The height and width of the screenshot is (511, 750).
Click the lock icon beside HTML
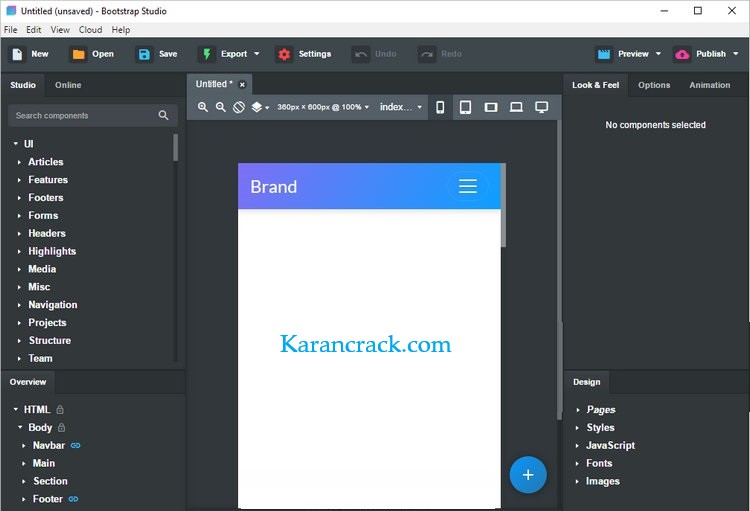pos(60,410)
